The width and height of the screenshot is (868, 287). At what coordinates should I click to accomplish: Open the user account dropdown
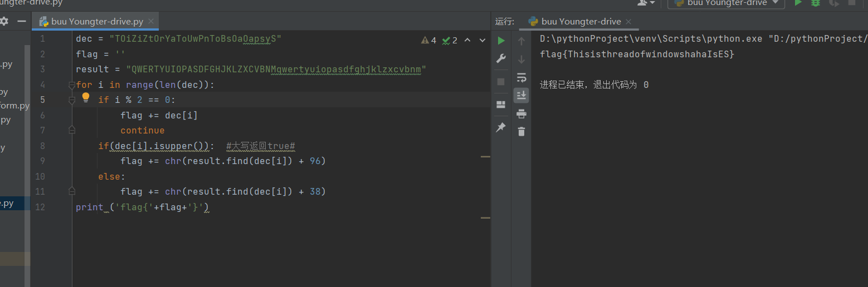pos(646,3)
